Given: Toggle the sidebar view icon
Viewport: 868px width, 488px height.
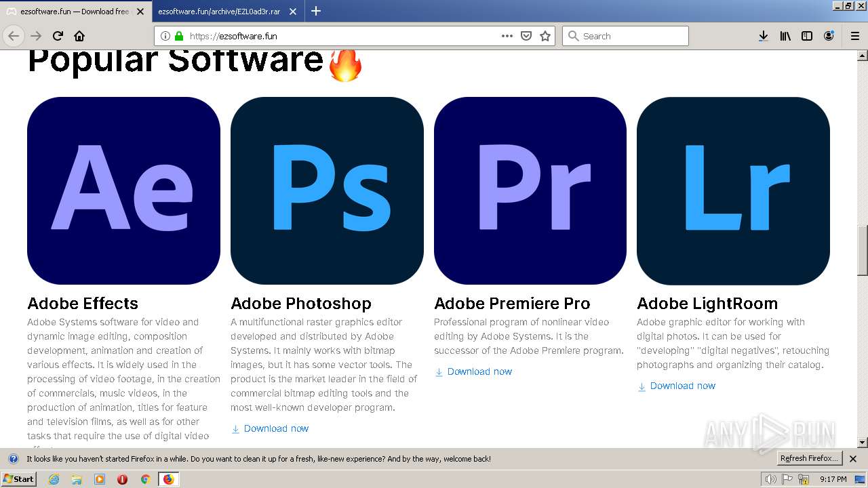Looking at the screenshot, I should coord(807,36).
